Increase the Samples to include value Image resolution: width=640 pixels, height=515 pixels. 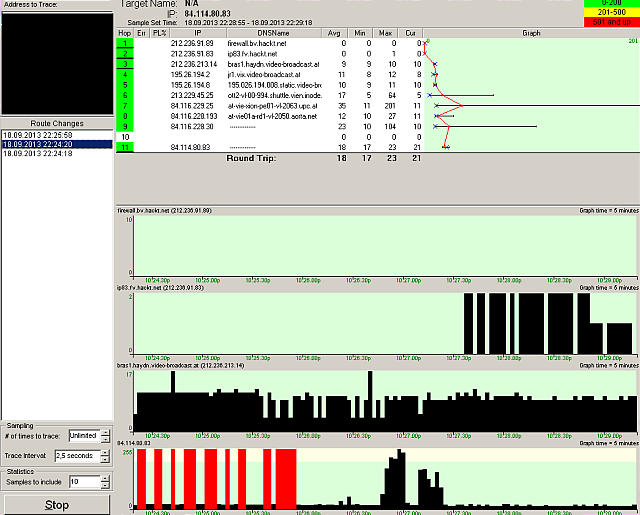(105, 478)
